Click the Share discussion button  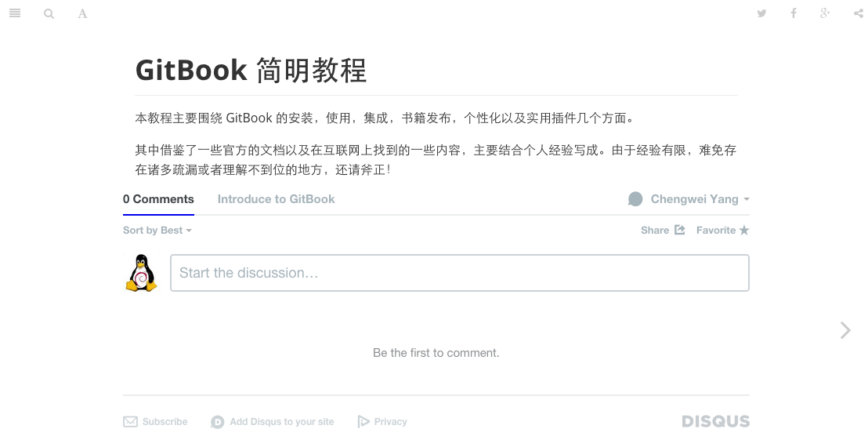click(x=663, y=231)
